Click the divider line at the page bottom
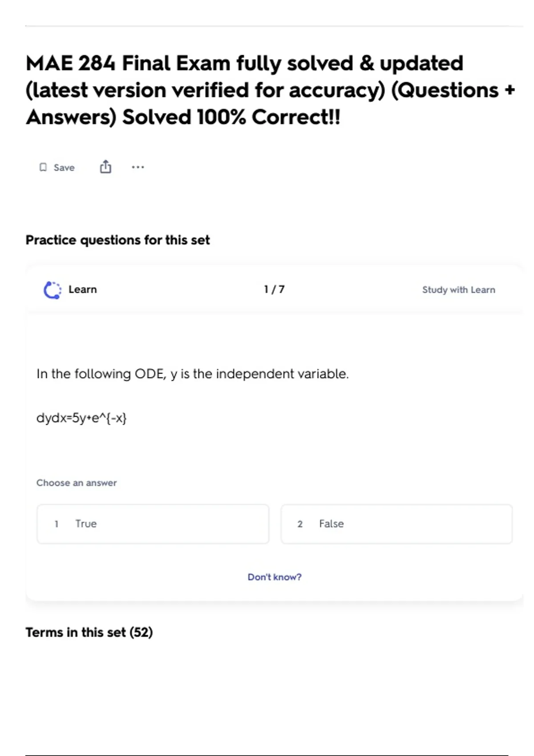The width and height of the screenshot is (534, 756). point(267,755)
